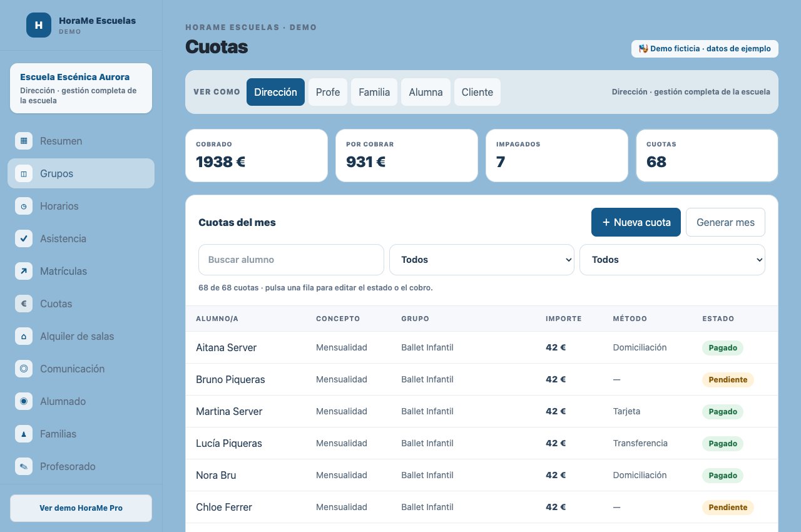Open Resumen via its sidebar icon

(x=24, y=141)
